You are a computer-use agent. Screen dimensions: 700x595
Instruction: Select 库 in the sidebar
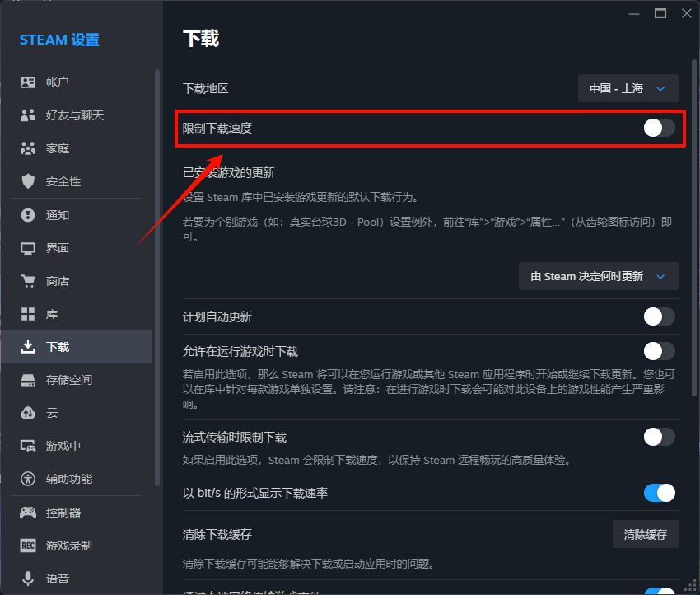(77, 314)
